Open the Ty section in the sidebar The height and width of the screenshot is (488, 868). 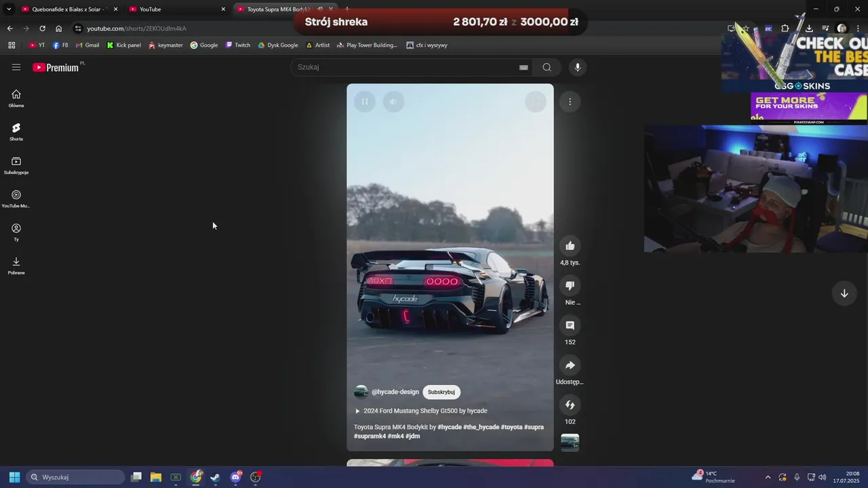[x=16, y=232]
